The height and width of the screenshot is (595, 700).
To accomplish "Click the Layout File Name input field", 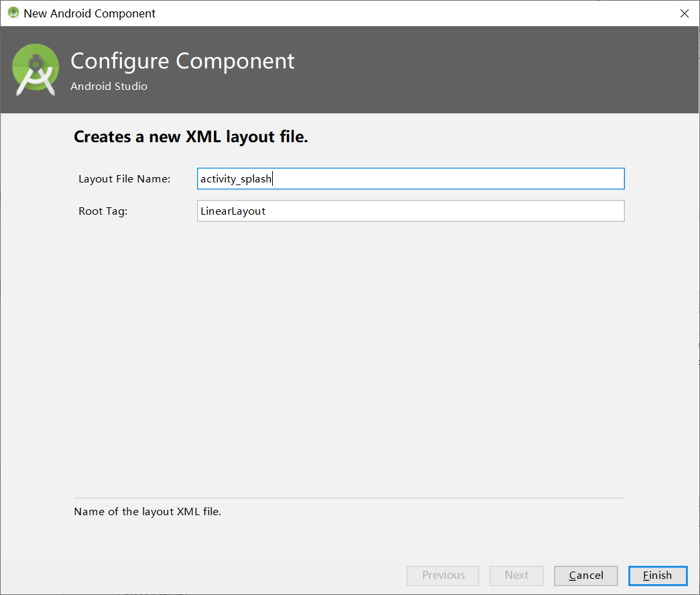I will [411, 178].
